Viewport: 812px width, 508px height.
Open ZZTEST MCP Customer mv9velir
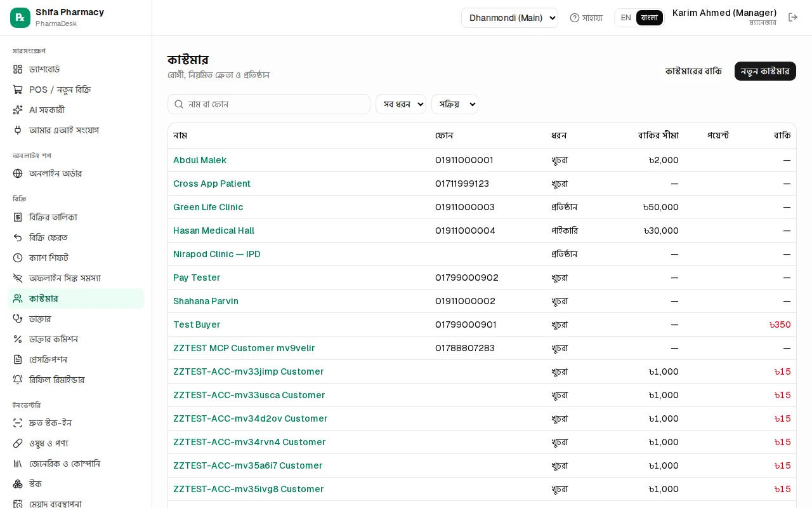(x=244, y=348)
